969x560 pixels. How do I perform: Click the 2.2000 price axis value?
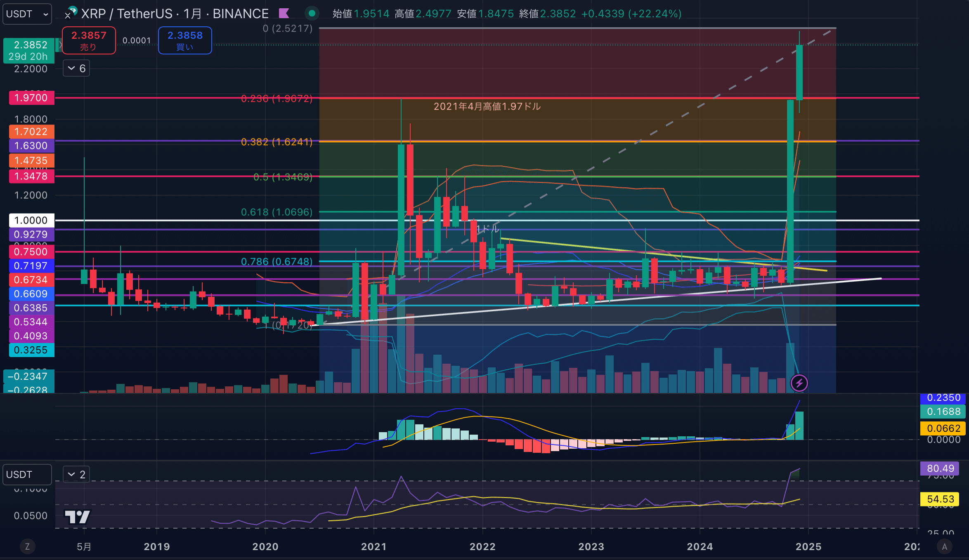(31, 69)
